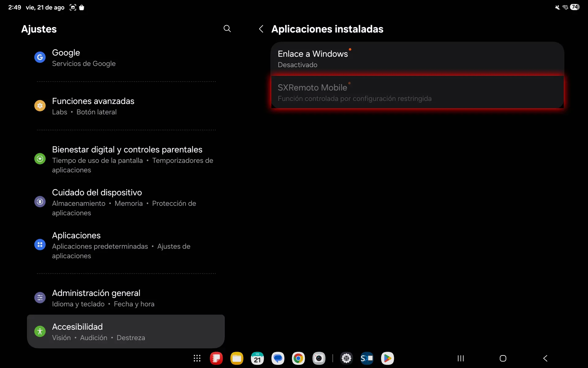Tap the green Bienestar digital icon
Screen dimensions: 588x368
[x=40, y=159]
